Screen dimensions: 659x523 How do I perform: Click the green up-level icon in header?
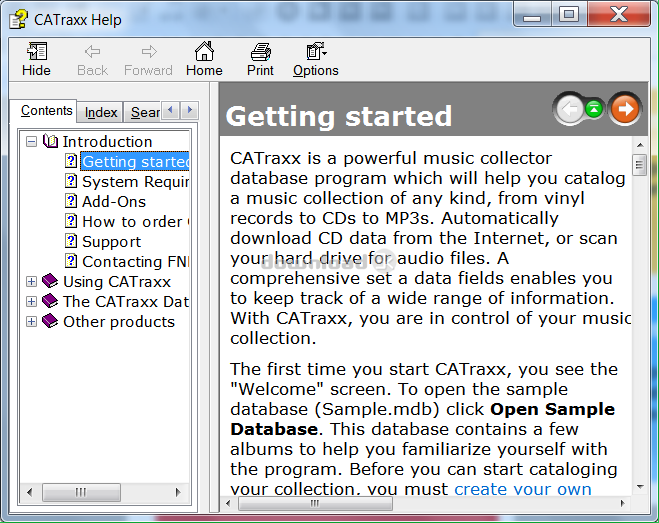point(595,109)
